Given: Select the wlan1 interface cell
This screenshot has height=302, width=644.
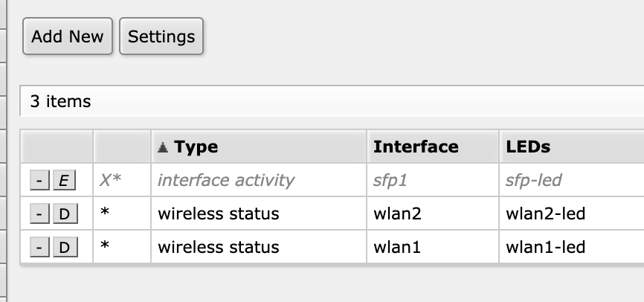Looking at the screenshot, I should coord(397,247).
